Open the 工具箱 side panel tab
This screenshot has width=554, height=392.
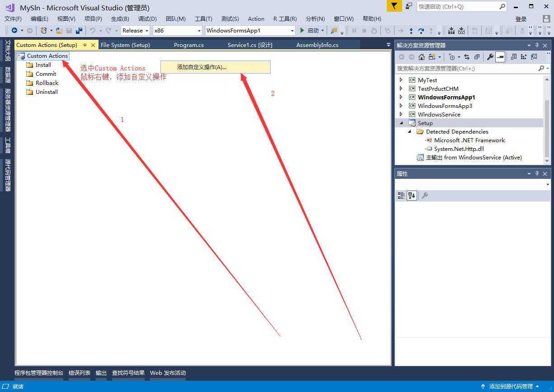coord(8,145)
